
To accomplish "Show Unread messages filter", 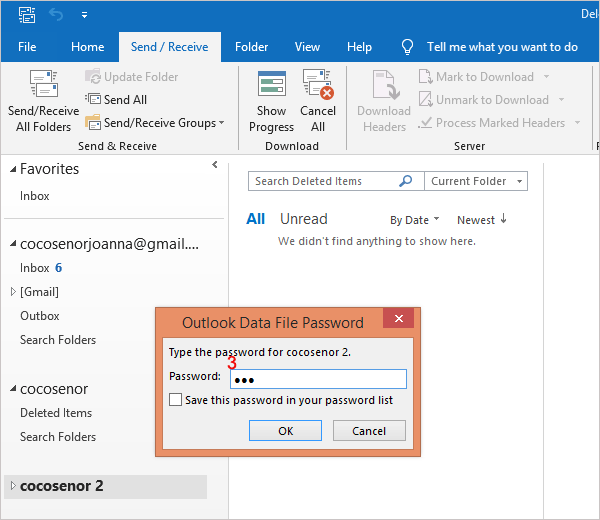I will click(304, 219).
